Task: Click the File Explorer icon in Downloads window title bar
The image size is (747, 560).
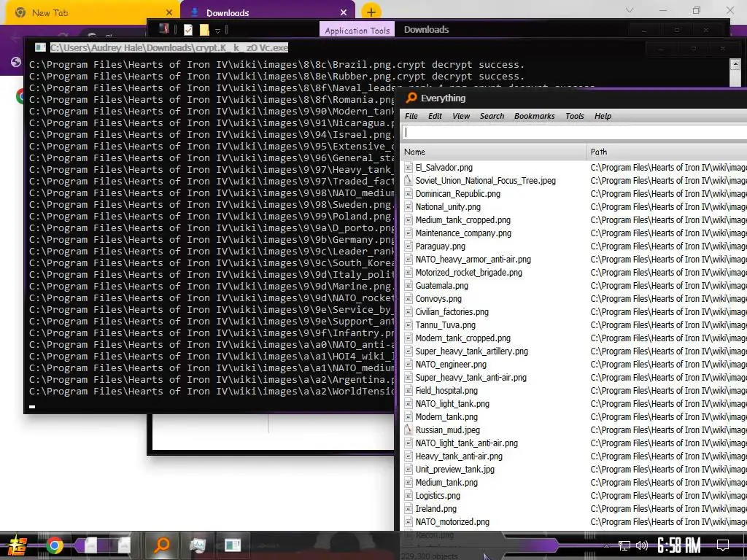Action: tap(164, 29)
